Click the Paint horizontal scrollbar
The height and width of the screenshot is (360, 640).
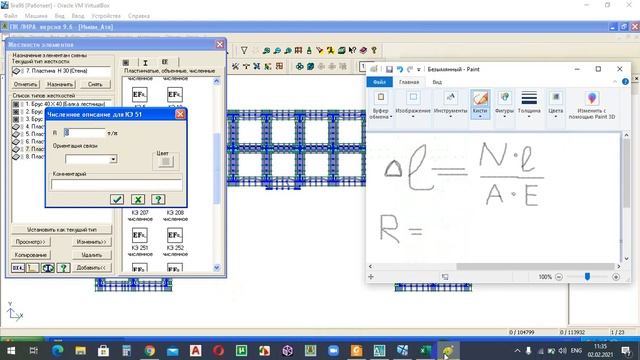(535, 266)
